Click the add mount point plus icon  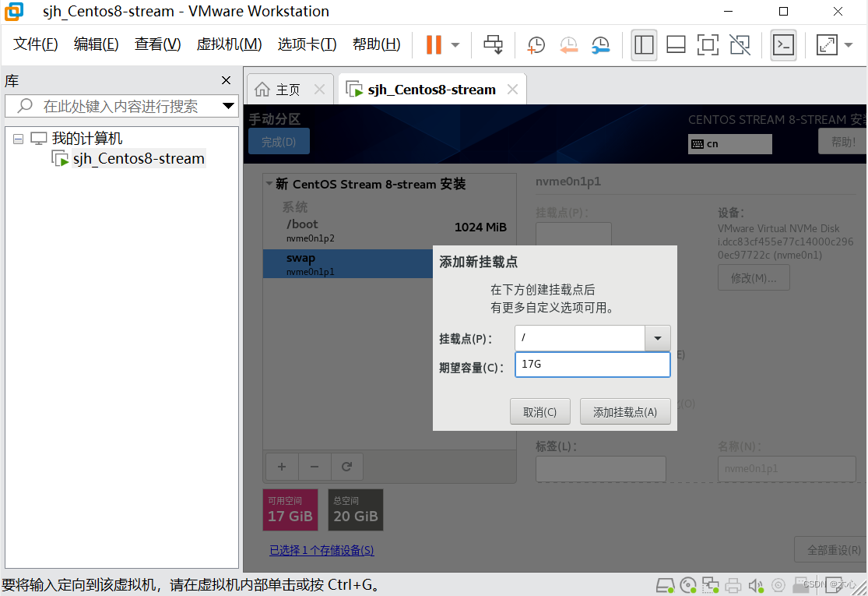[x=282, y=467]
